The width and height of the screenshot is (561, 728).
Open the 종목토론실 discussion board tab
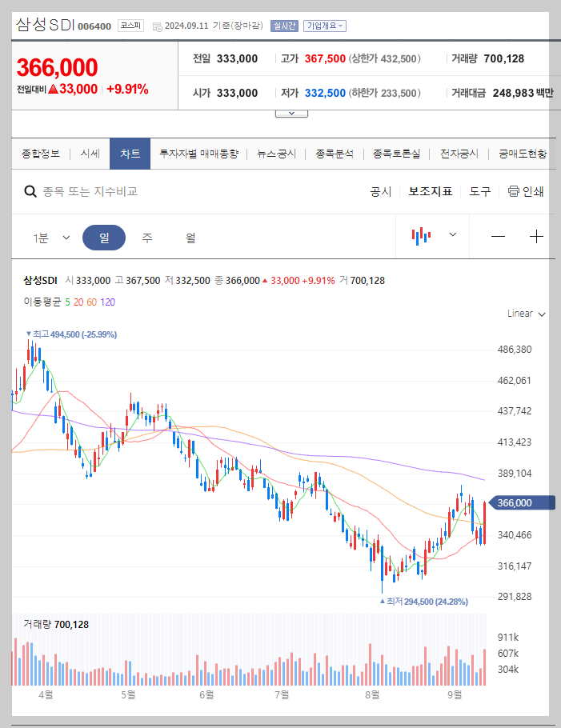coord(397,152)
